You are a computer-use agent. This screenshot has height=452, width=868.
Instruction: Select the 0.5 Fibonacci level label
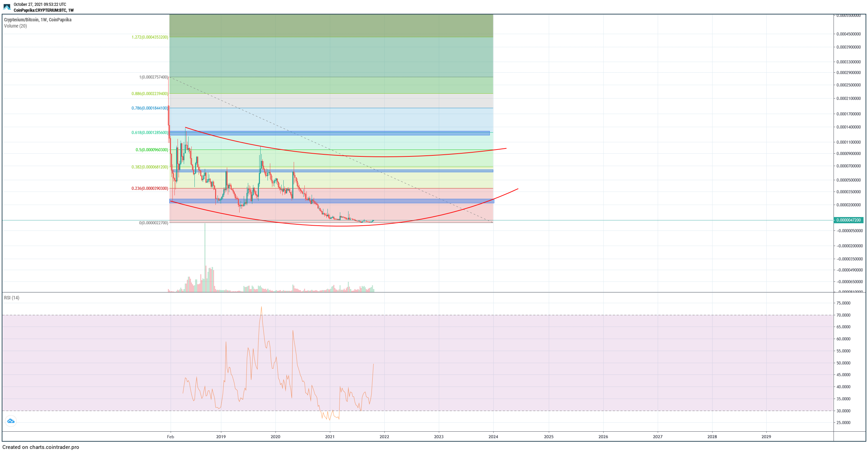click(x=152, y=150)
